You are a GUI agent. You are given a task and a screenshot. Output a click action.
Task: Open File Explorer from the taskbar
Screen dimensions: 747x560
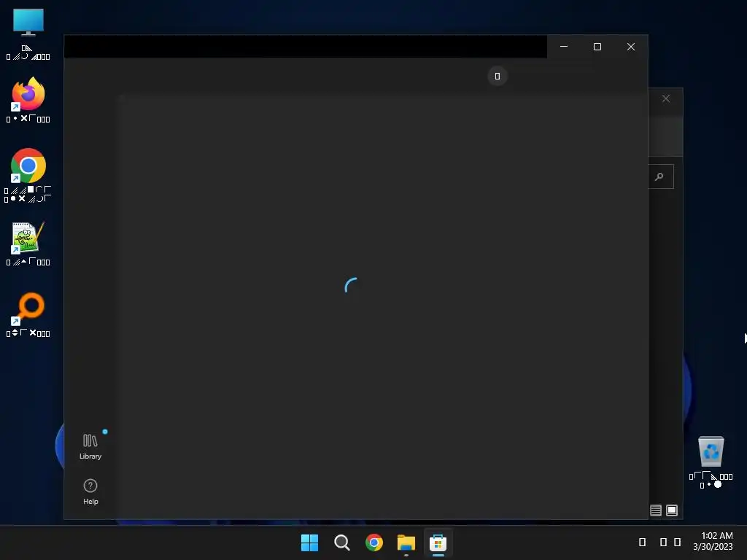coord(406,542)
